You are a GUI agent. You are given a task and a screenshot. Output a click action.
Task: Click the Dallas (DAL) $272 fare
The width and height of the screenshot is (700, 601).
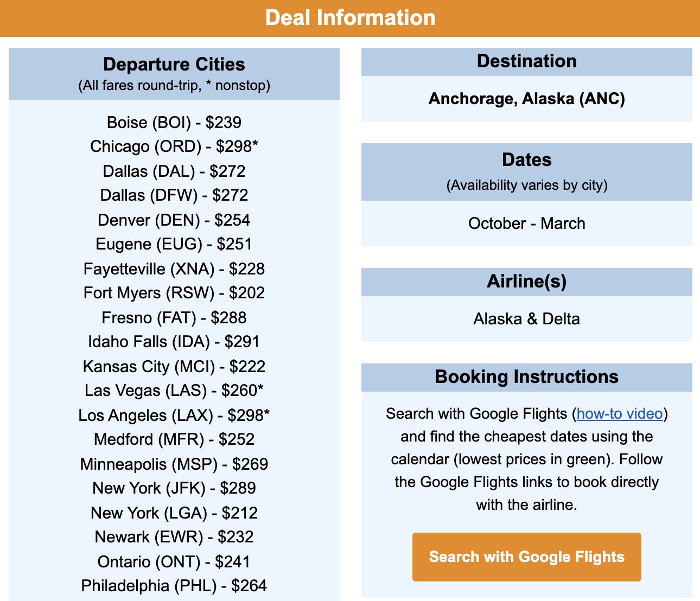pyautogui.click(x=174, y=171)
